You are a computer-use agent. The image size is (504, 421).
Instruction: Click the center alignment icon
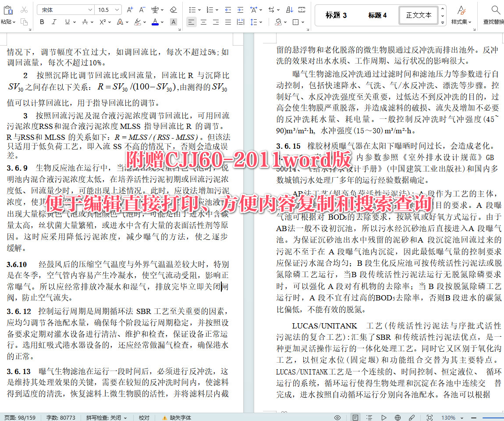203,21
